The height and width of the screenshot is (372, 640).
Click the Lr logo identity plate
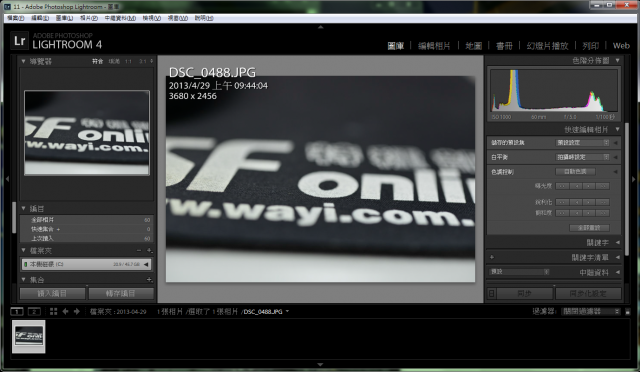pyautogui.click(x=20, y=41)
